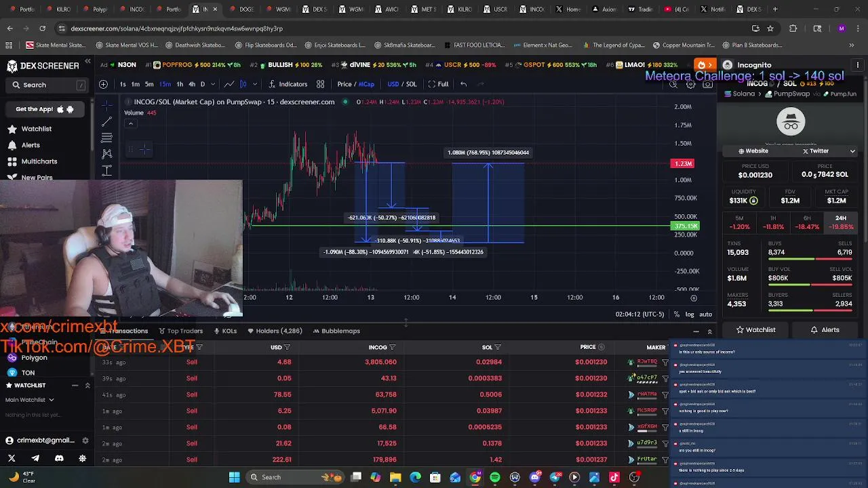868x488 pixels.
Task: Collapse the Volume indicator legend
Action: [131, 123]
